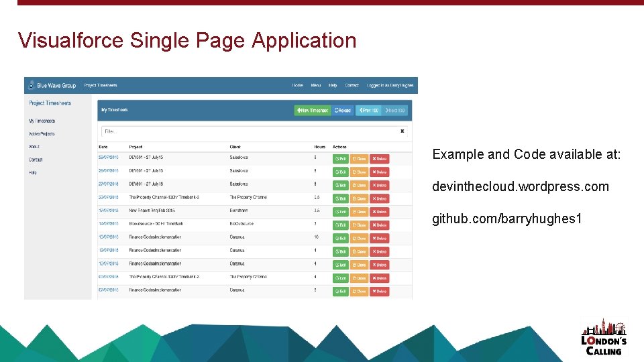The image size is (644, 362).
Task: Delete the 4-hour Property Channel Timebank row
Action: click(380, 278)
